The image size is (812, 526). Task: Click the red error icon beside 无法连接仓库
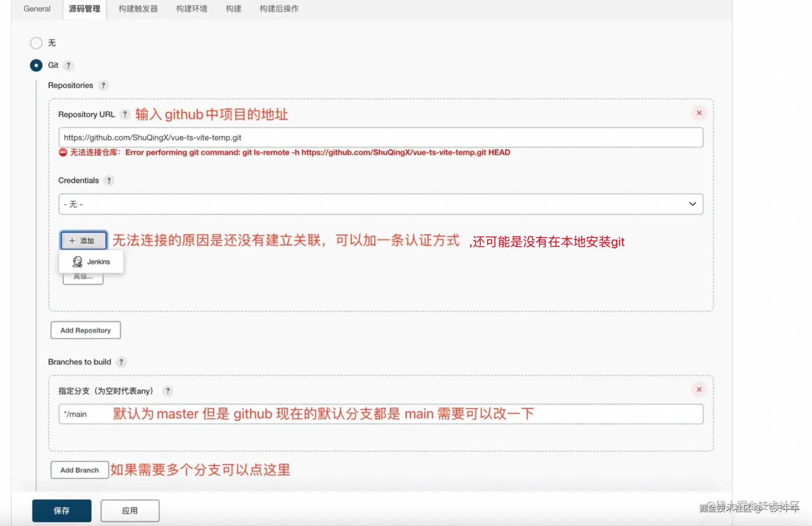coord(63,152)
